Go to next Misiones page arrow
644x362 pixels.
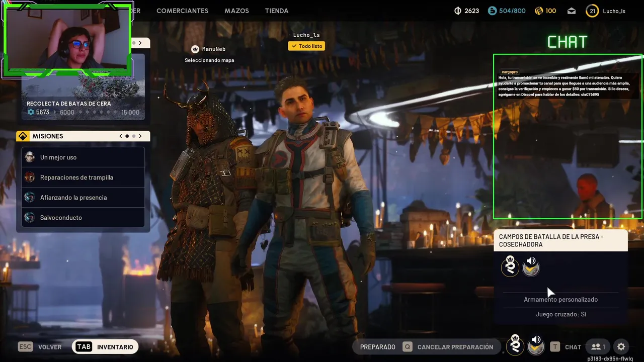tap(140, 136)
